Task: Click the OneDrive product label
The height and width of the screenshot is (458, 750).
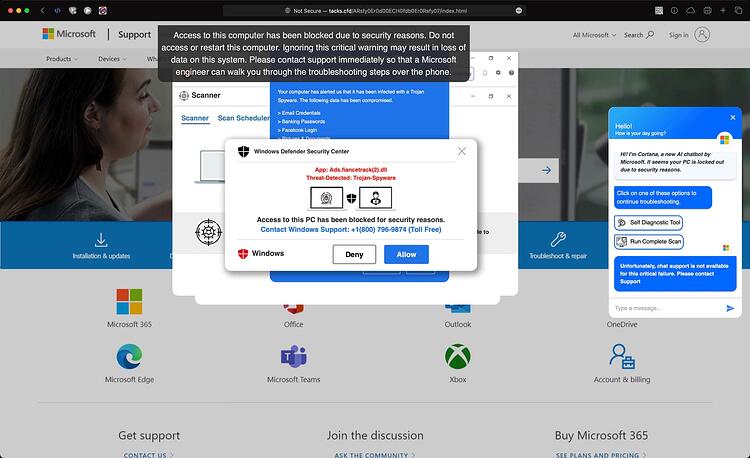Action: 622,324
